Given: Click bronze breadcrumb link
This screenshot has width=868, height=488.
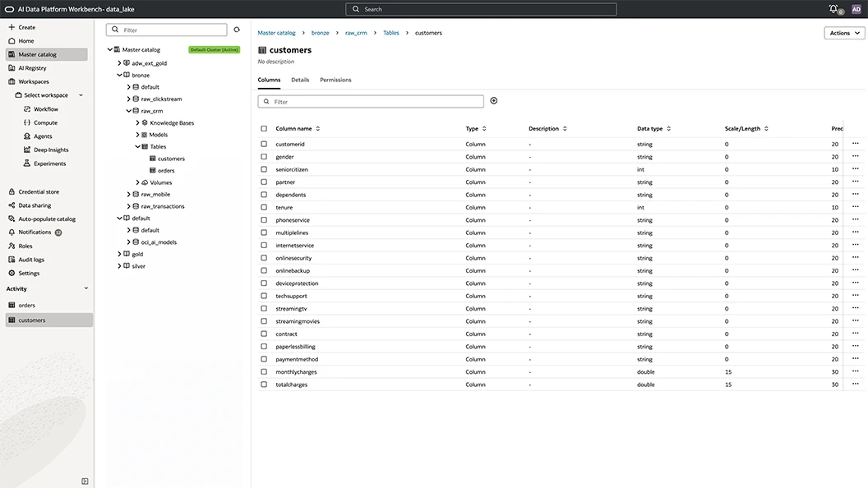Looking at the screenshot, I should click(x=320, y=33).
